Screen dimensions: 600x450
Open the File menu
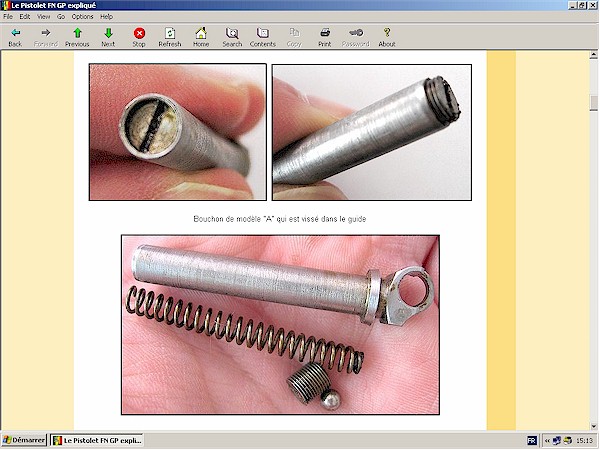pyautogui.click(x=8, y=17)
